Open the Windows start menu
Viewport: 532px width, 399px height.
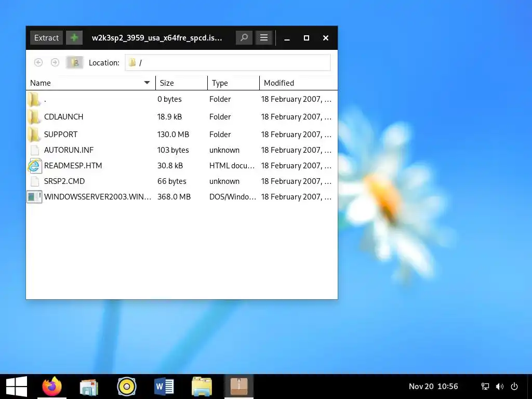17,387
